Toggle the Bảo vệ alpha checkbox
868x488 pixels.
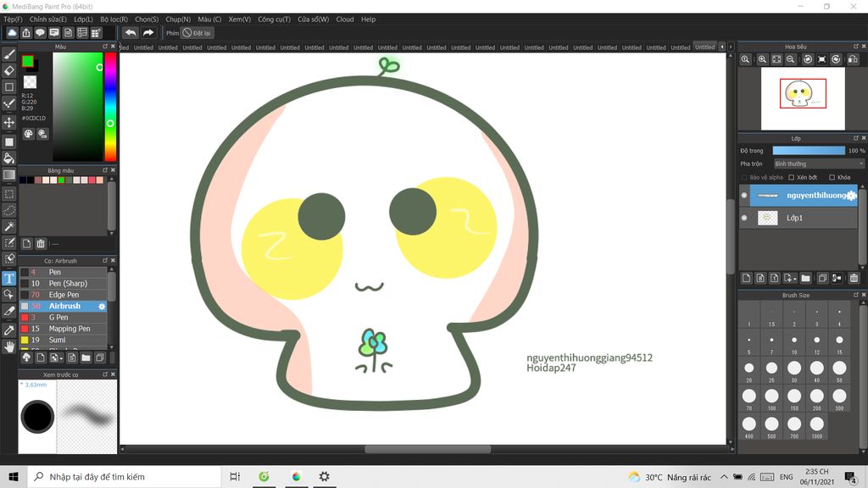(x=744, y=178)
